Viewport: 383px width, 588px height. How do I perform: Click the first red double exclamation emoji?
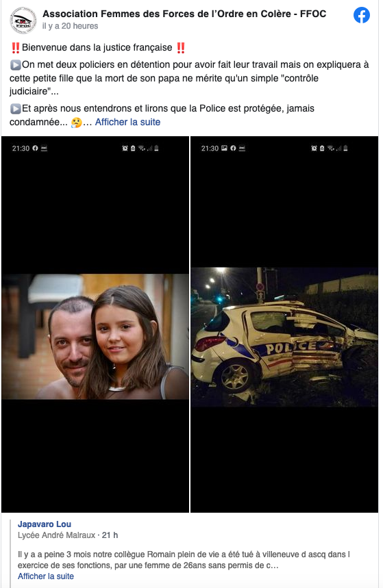click(x=15, y=48)
